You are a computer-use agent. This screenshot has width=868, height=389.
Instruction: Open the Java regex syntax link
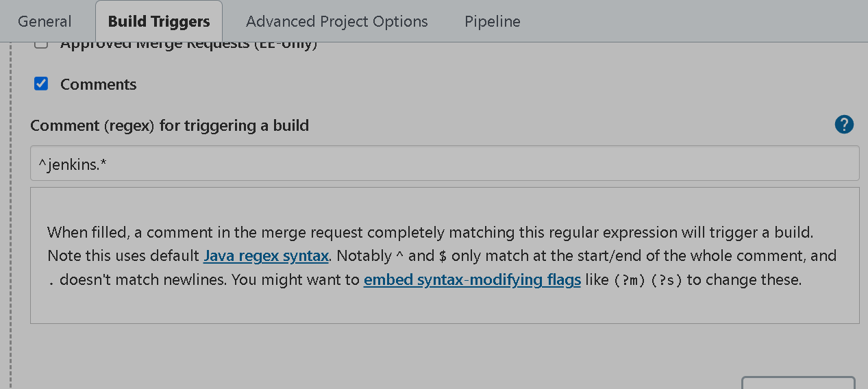coord(266,256)
